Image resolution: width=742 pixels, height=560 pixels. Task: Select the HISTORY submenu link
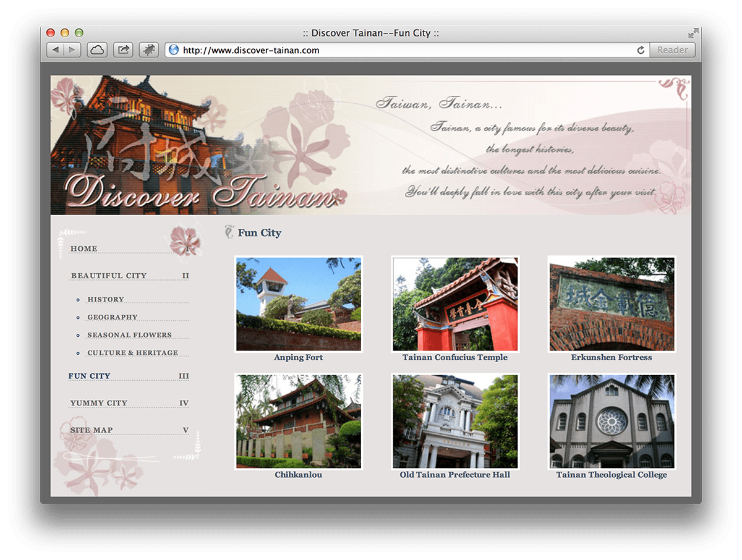point(106,299)
